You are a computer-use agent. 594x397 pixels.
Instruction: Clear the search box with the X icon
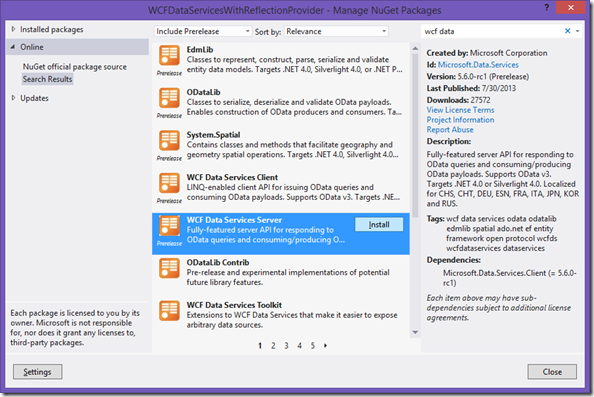pos(567,31)
